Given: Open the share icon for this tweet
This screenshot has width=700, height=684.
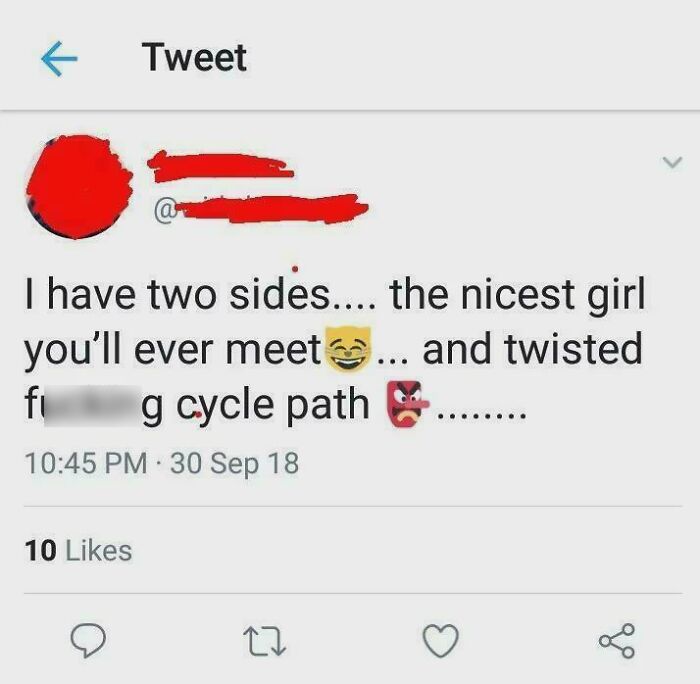Looking at the screenshot, I should pos(617,641).
